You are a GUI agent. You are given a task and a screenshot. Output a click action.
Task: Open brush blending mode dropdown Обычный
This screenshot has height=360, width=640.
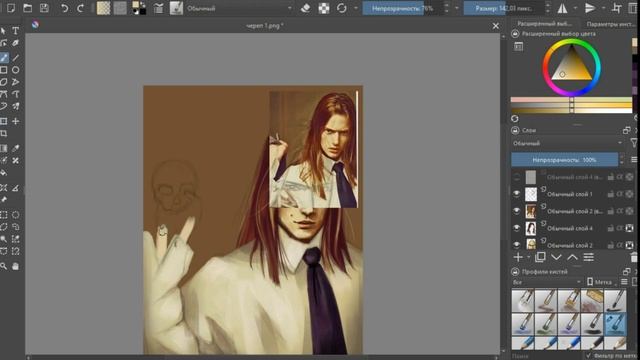tap(240, 8)
